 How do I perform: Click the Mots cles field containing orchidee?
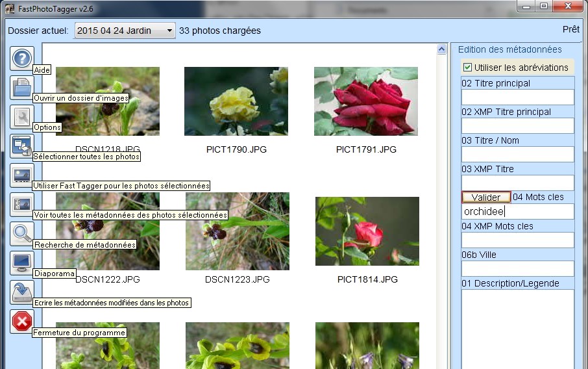click(517, 211)
